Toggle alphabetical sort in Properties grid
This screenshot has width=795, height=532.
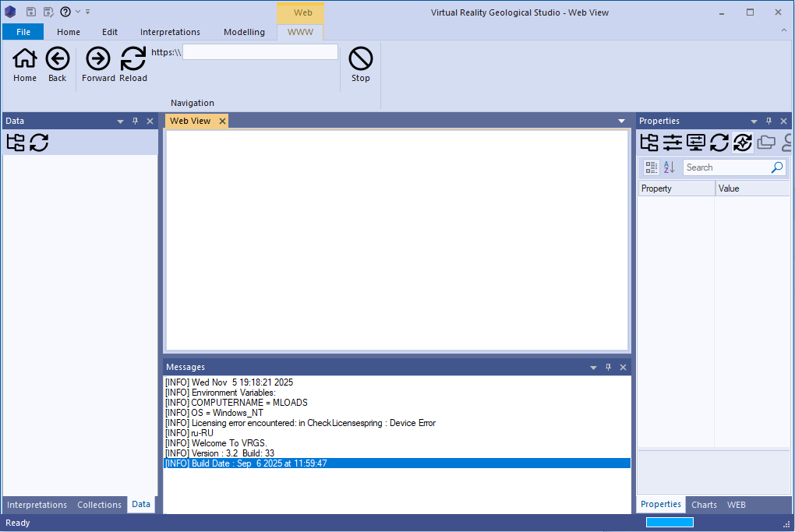click(669, 167)
